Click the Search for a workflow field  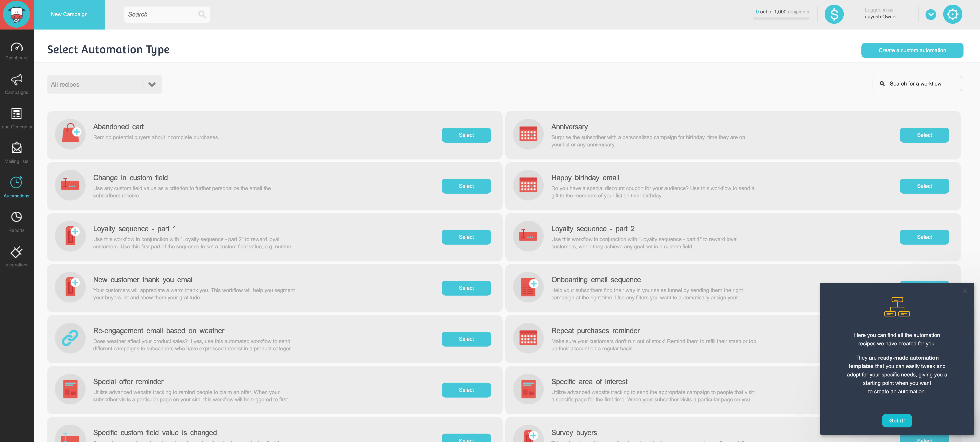pyautogui.click(x=917, y=84)
